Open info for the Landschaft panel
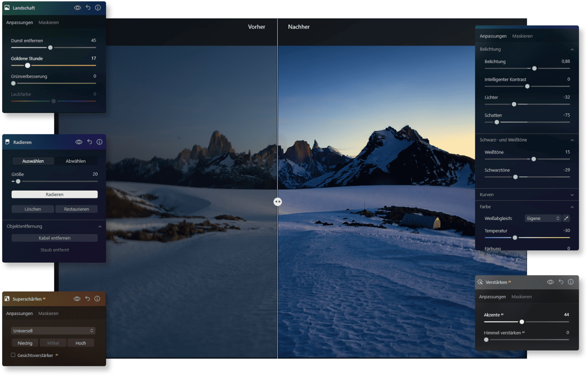 click(x=98, y=7)
